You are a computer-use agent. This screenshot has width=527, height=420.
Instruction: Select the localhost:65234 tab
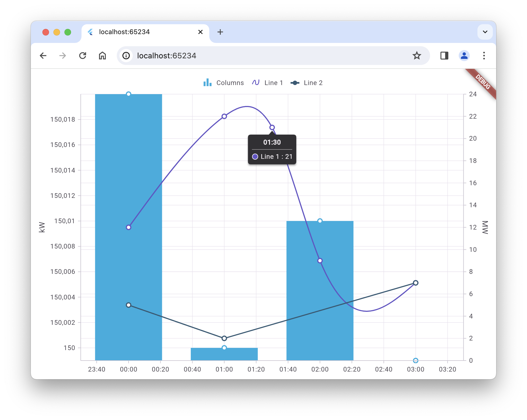[138, 32]
